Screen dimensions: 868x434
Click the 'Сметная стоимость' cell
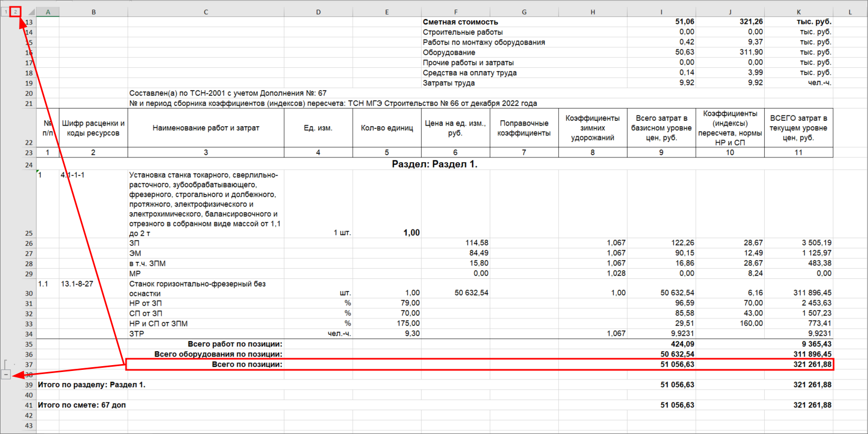click(x=460, y=22)
